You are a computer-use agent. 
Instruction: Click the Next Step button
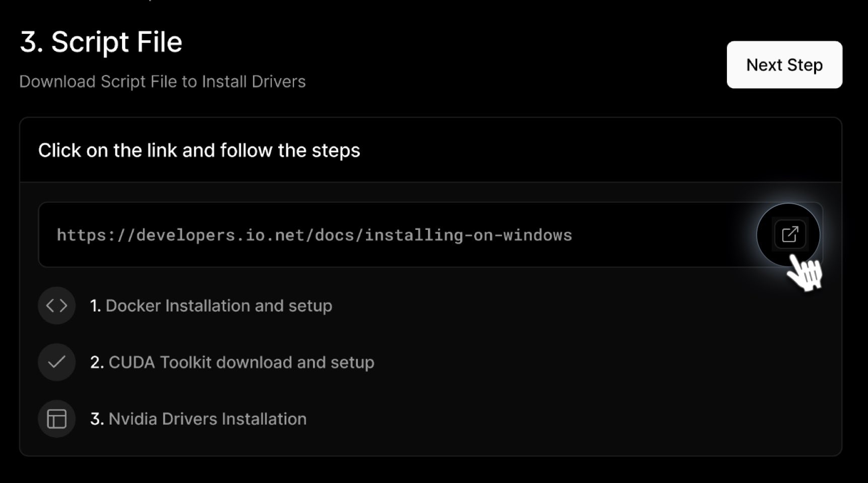coord(784,65)
